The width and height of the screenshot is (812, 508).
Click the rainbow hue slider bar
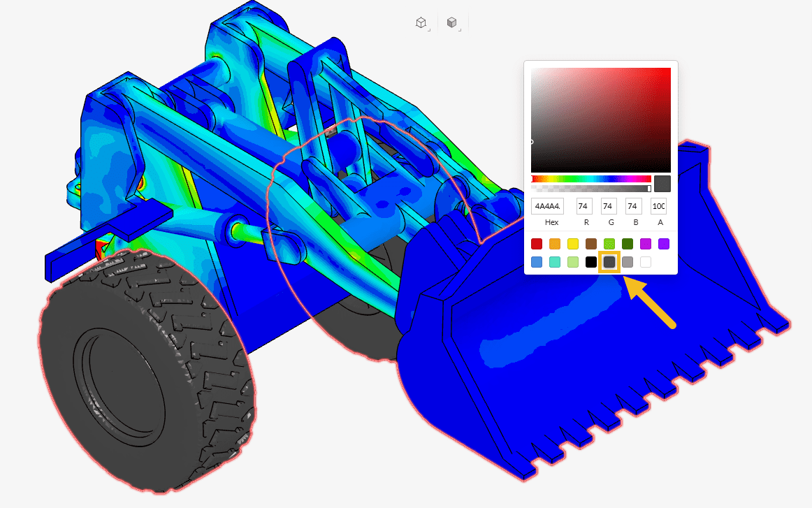tap(590, 180)
